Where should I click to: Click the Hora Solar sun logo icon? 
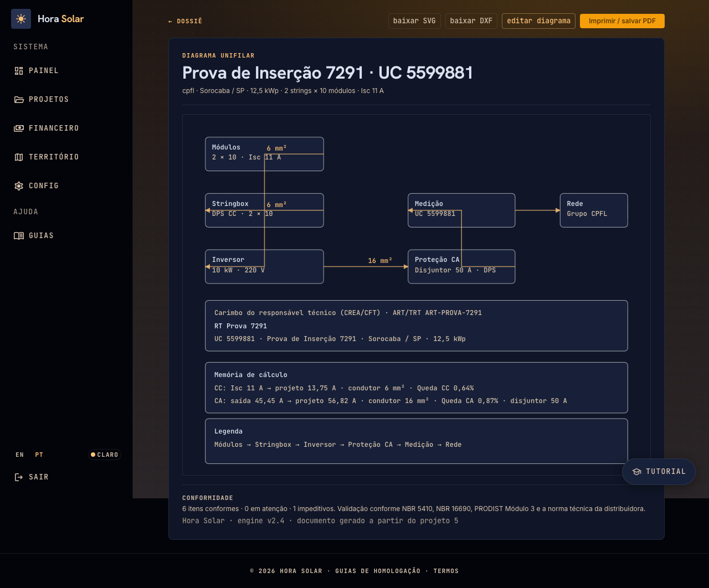click(x=21, y=19)
